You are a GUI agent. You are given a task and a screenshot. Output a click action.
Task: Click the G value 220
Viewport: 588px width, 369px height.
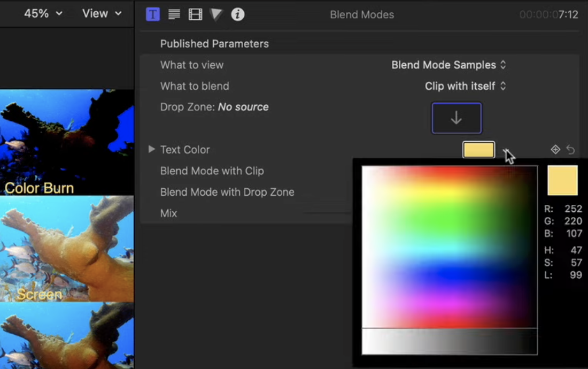coord(573,221)
